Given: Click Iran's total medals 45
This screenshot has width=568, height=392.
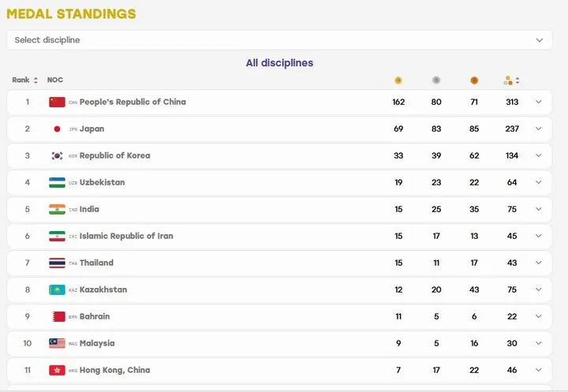Looking at the screenshot, I should [512, 236].
